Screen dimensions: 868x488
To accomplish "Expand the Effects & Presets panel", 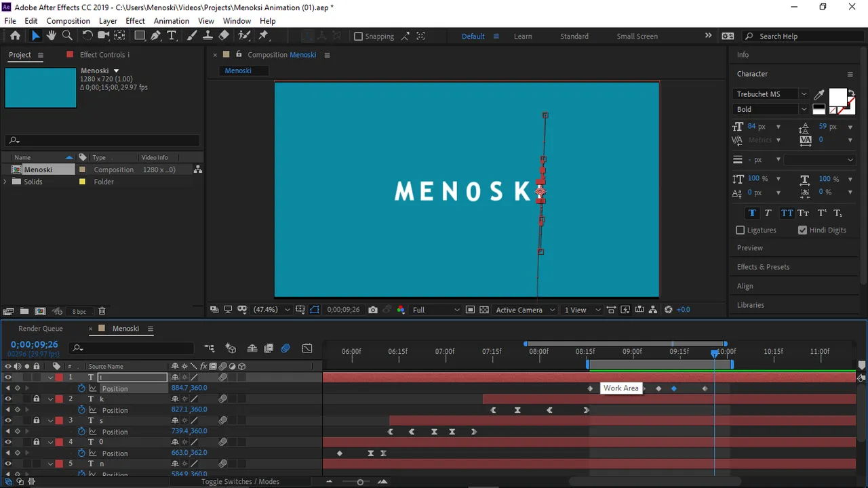I will 763,267.
